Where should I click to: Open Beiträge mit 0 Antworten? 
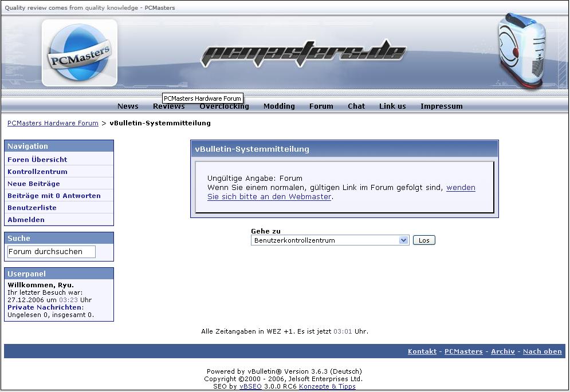[54, 196]
